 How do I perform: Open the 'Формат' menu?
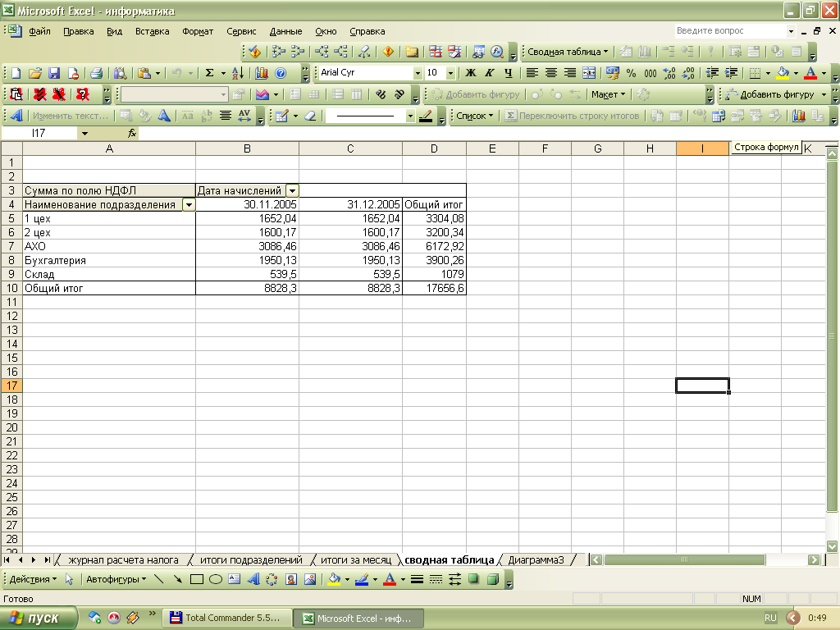click(x=198, y=31)
